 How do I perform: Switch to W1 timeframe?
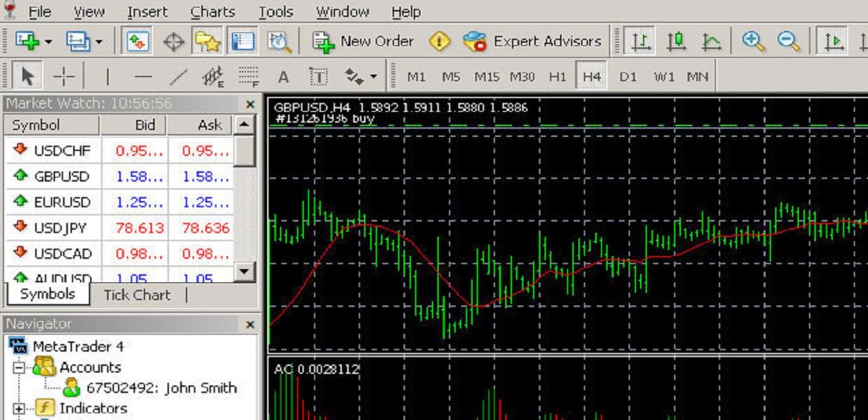pos(665,77)
